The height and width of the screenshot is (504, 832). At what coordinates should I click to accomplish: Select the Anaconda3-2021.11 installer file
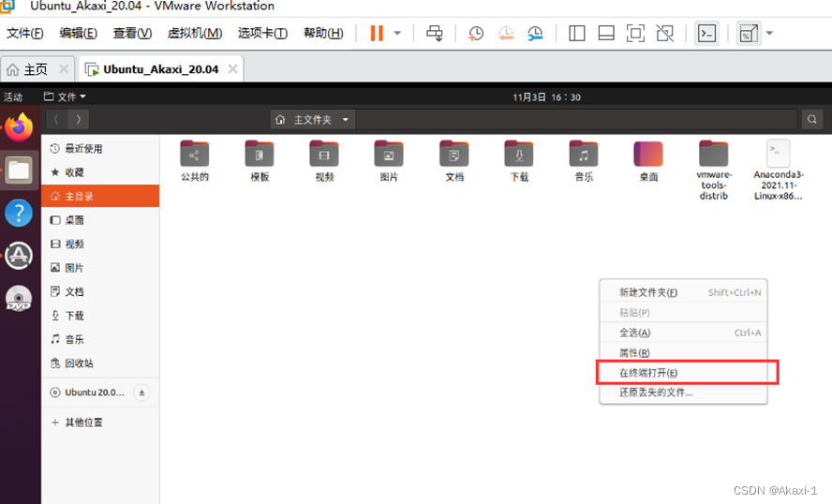pyautogui.click(x=779, y=170)
